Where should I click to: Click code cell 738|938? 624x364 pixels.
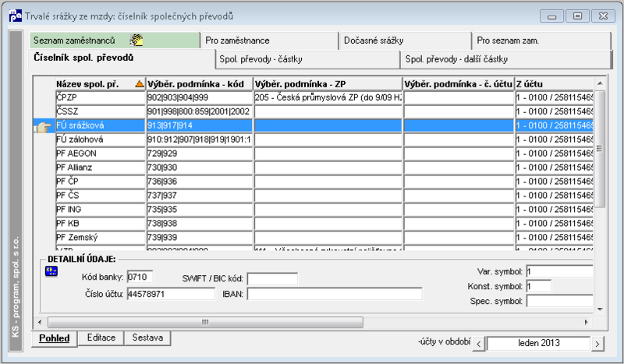pos(200,223)
